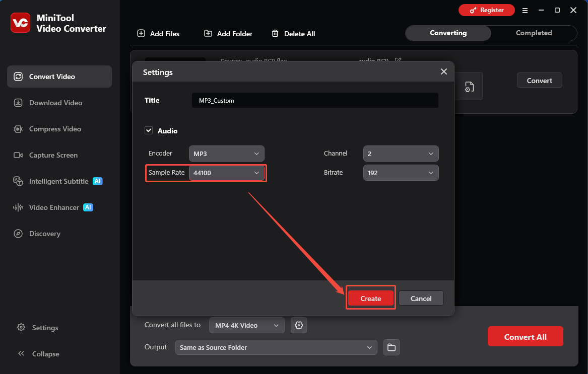This screenshot has height=374, width=588.
Task: Click Add Folder in toolbar
Action: [228, 34]
